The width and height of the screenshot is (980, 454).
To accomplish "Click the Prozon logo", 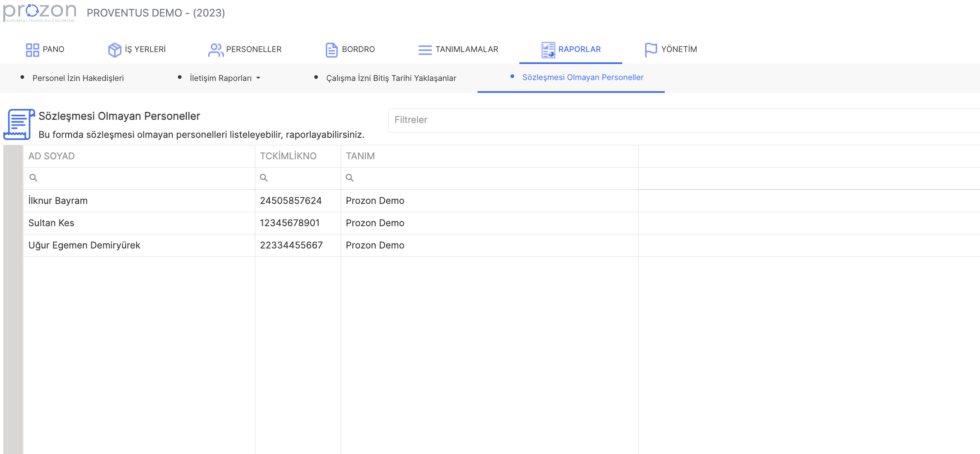I will tap(40, 12).
